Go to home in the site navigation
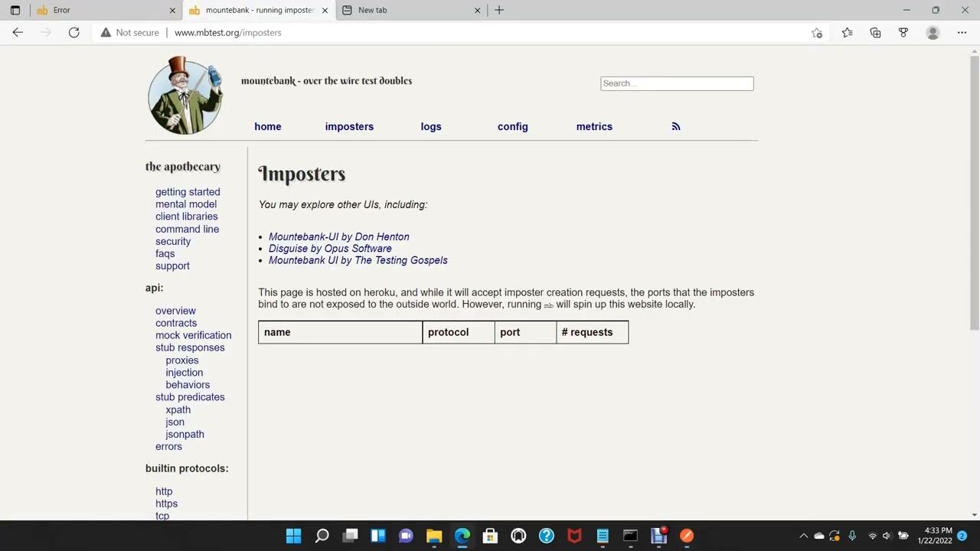980x551 pixels. pyautogui.click(x=268, y=126)
